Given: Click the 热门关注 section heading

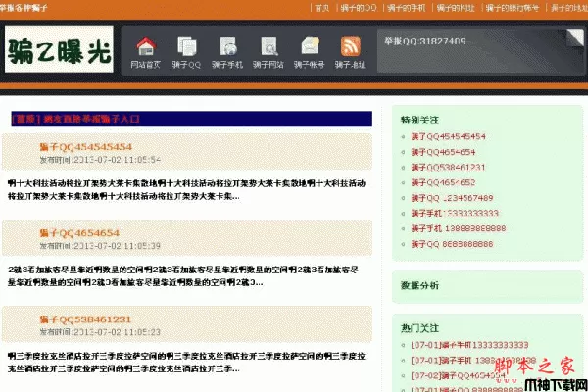Looking at the screenshot, I should click(x=419, y=328).
